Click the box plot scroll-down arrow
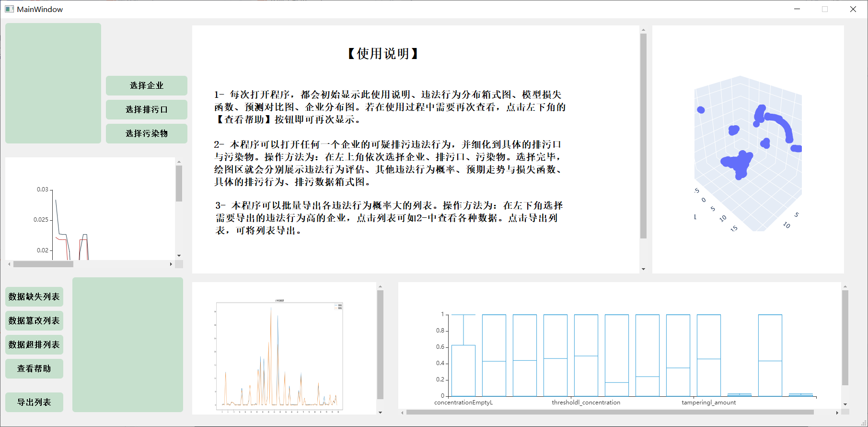This screenshot has width=868, height=427. [845, 404]
